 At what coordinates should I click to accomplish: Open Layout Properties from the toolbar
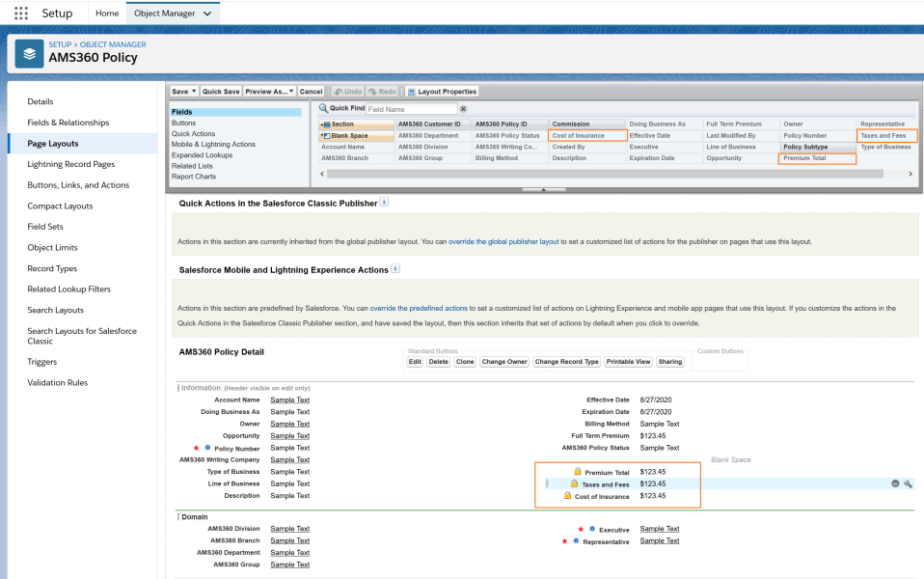click(442, 92)
